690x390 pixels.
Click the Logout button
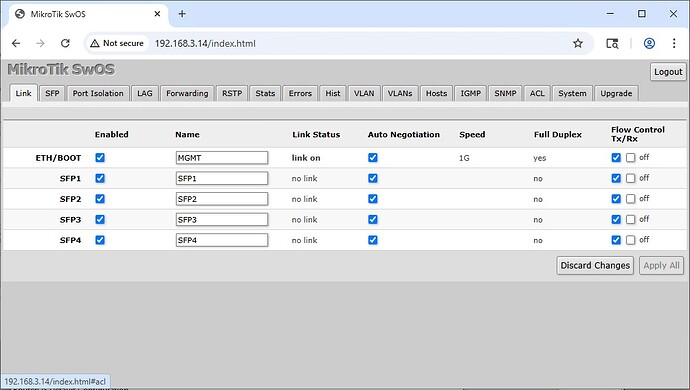coord(668,72)
